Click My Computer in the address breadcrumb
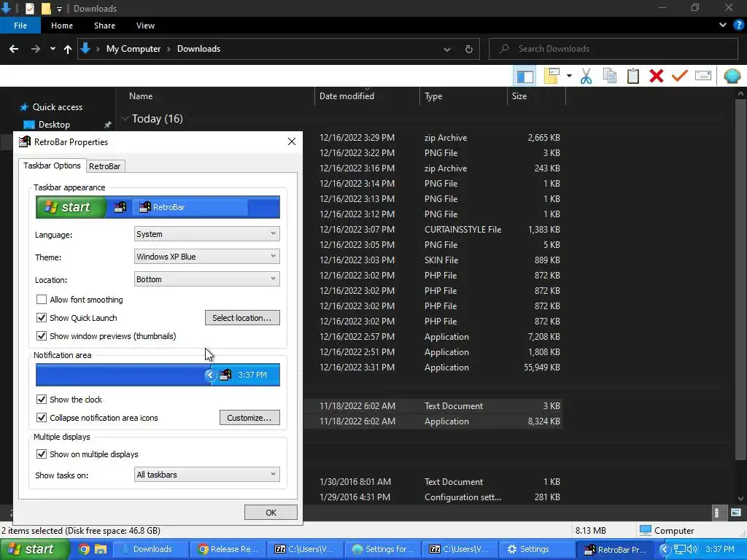Image resolution: width=747 pixels, height=560 pixels. click(x=133, y=49)
